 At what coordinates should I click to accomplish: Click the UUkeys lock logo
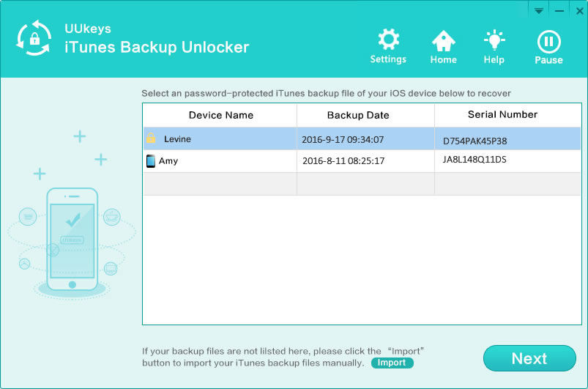(34, 39)
